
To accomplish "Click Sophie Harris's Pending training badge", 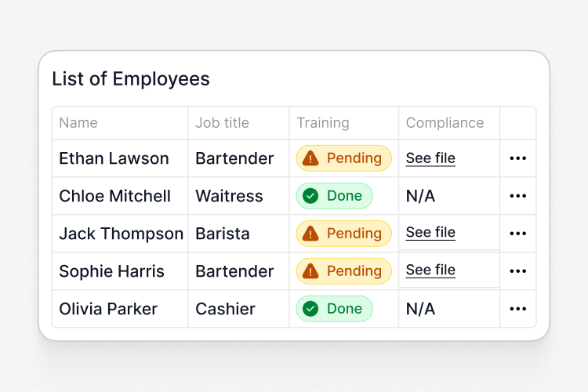I will point(344,270).
